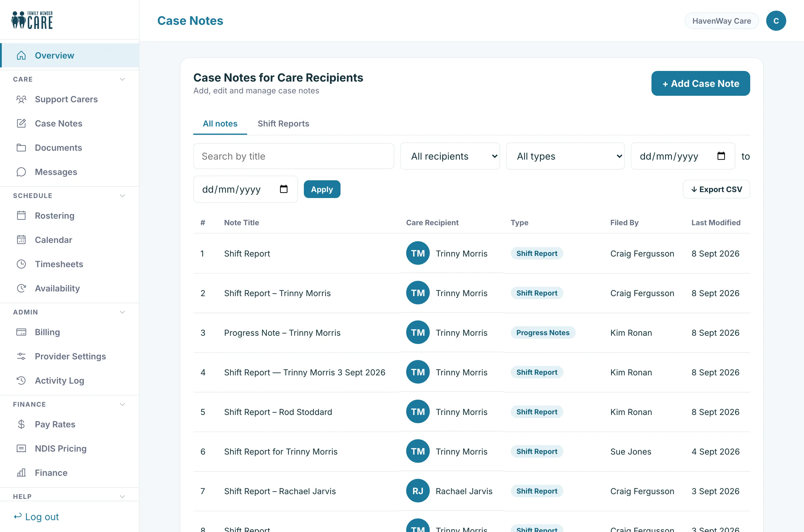Click the HavenWay Care organisation badge
Image resolution: width=804 pixels, height=532 pixels.
pyautogui.click(x=722, y=21)
